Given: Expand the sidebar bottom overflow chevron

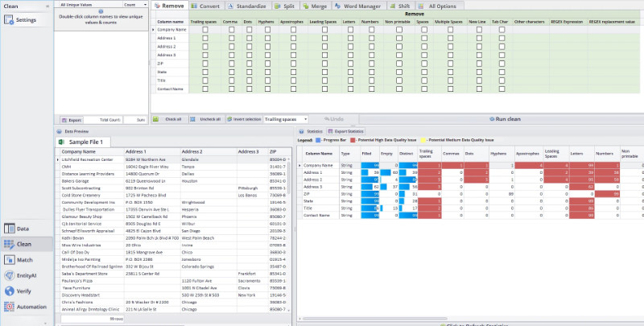Looking at the screenshot, I should point(45,323).
